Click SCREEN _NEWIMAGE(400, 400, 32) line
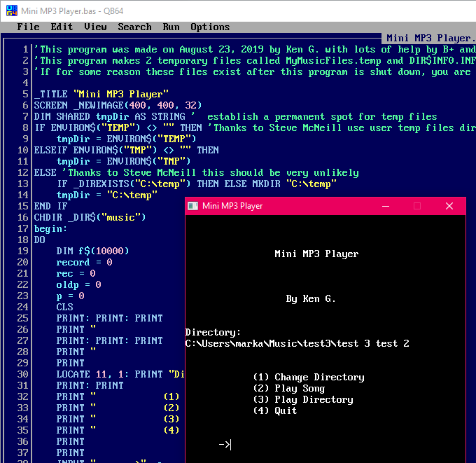The height and width of the screenshot is (463, 476). [x=118, y=106]
